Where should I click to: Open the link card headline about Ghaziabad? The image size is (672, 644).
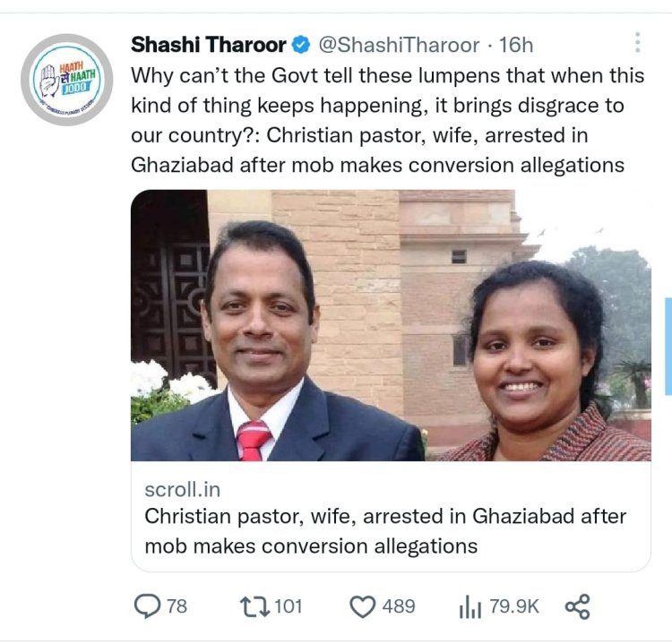385,530
